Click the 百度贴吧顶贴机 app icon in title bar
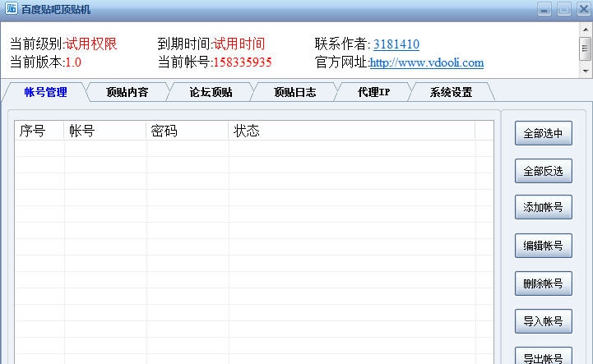This screenshot has width=593, height=364. pyautogui.click(x=11, y=8)
